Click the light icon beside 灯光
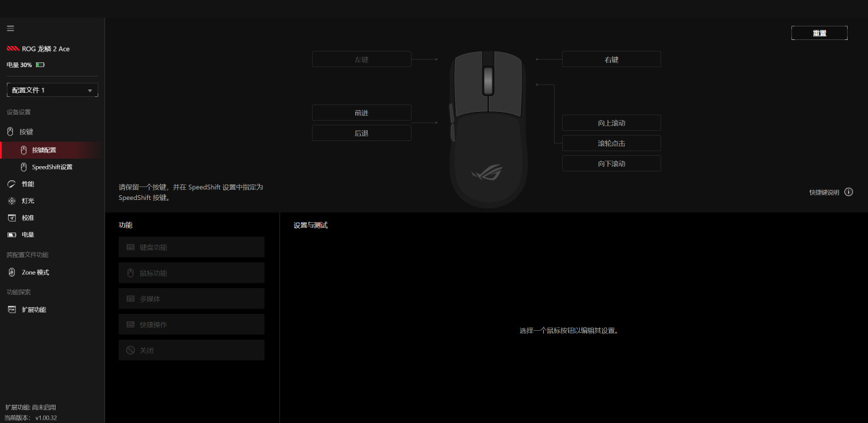The image size is (868, 423). [11, 201]
